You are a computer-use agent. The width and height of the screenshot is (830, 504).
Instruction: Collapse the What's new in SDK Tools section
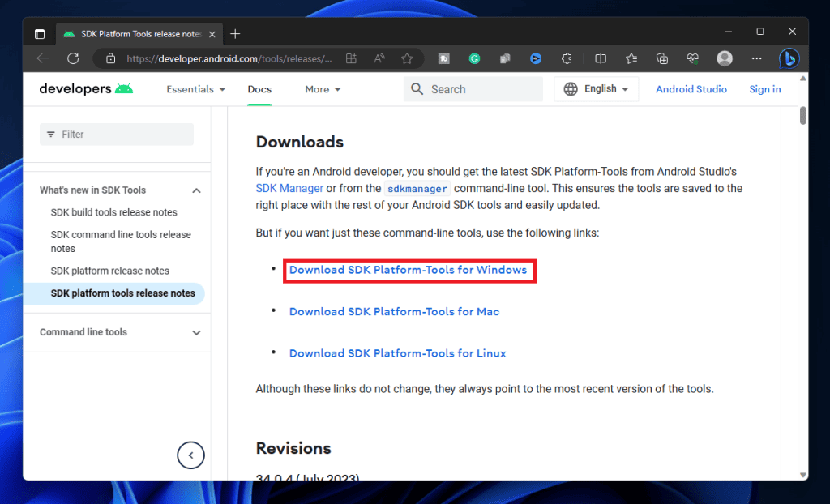[x=195, y=190]
